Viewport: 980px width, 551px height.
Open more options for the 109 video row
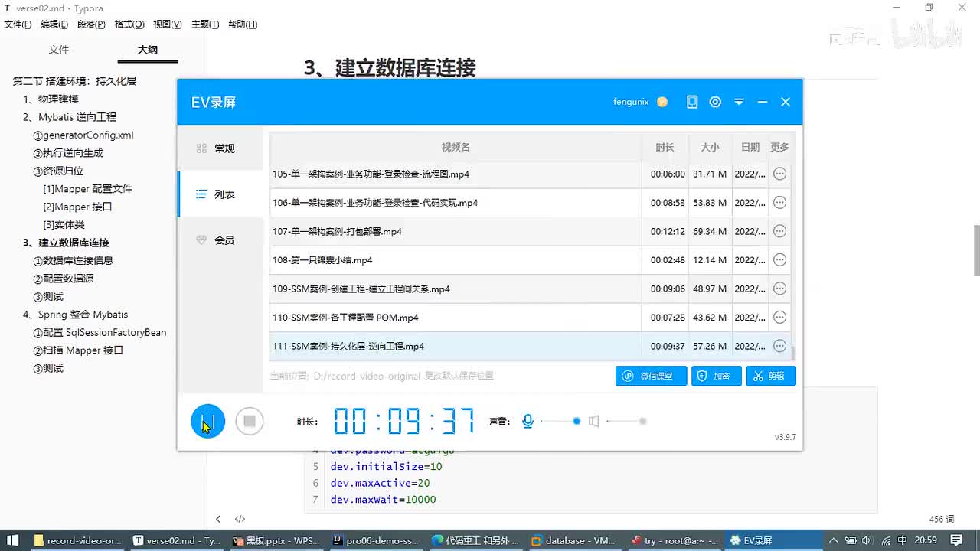(x=779, y=289)
